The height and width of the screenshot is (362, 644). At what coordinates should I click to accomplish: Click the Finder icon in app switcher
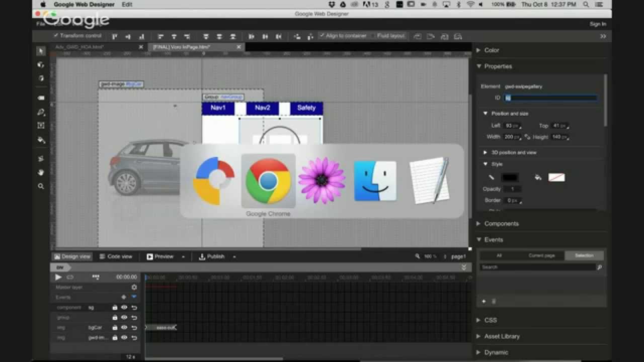tap(375, 181)
